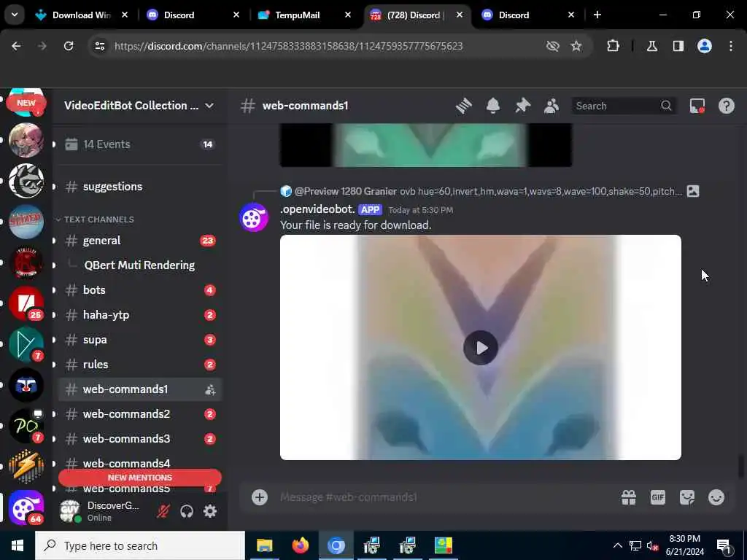747x560 pixels.
Task: Open notification settings bell icon
Action: pos(493,106)
